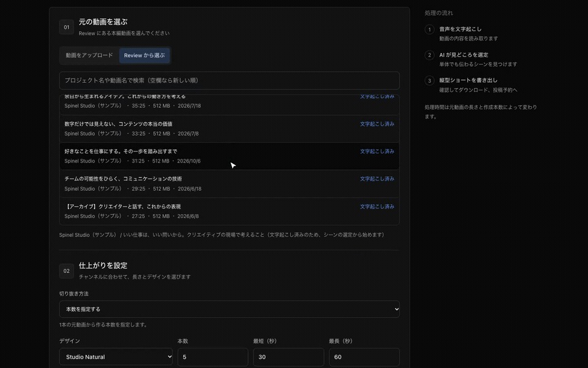The image size is (588, 368).
Task: Click the 縦型ショートを書き出し step title
Action: click(x=468, y=80)
